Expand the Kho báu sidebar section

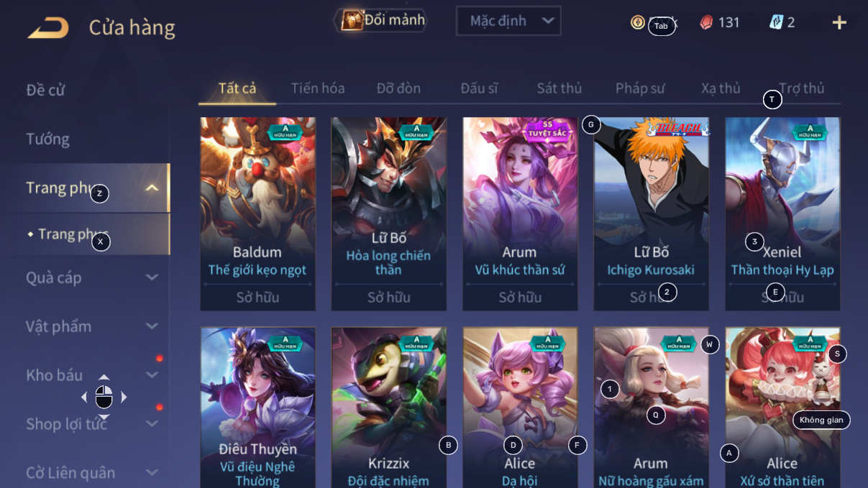click(x=152, y=375)
